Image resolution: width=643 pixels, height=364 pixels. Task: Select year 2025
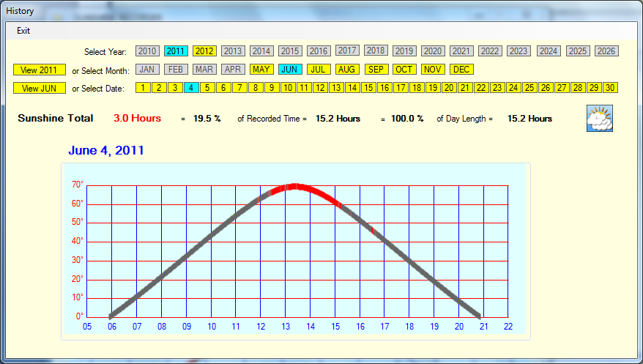tap(579, 51)
